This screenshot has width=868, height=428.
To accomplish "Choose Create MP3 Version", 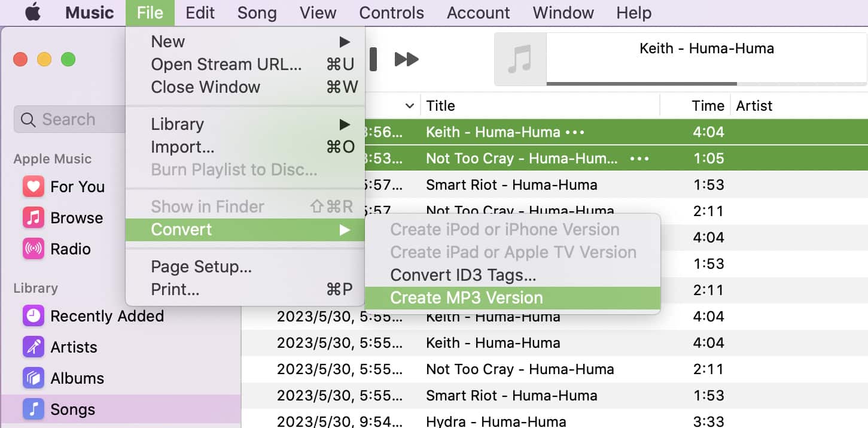I will (x=467, y=298).
